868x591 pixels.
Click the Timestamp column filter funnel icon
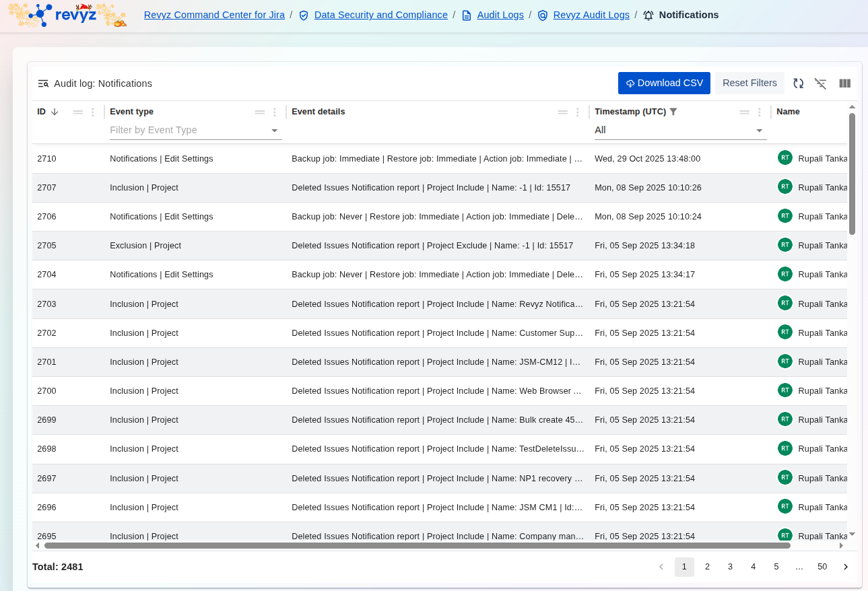click(x=673, y=112)
